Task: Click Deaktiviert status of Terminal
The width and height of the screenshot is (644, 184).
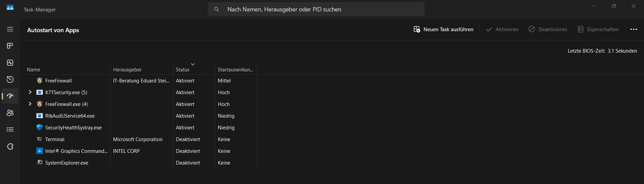Action: pyautogui.click(x=188, y=139)
